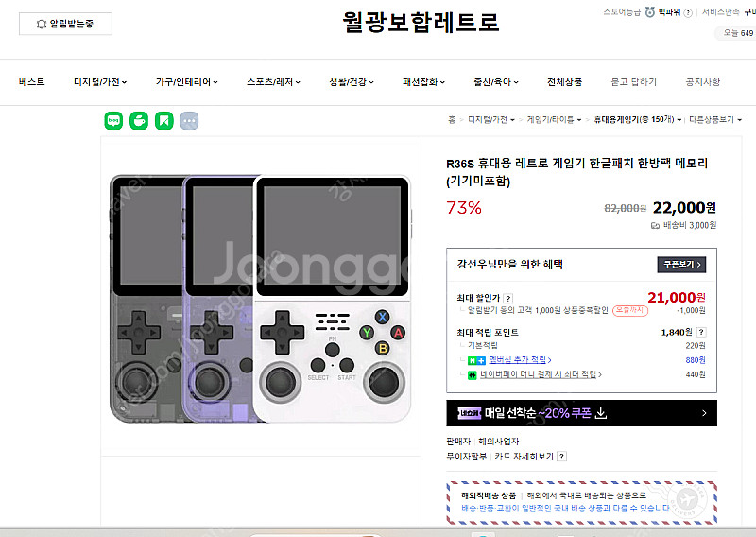This screenshot has width=756, height=537.
Task: Expand the 생활/건강 category menu
Action: [x=352, y=82]
